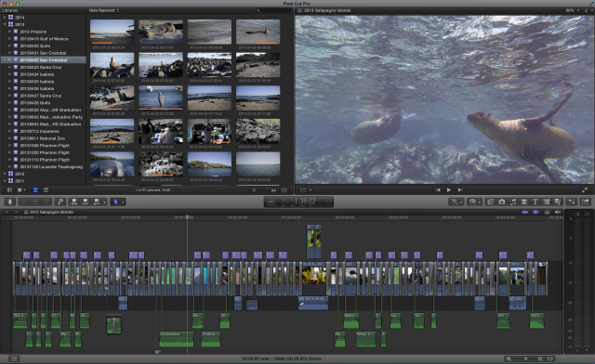595x364 pixels.
Task: Click the browser search field
Action: (274, 10)
